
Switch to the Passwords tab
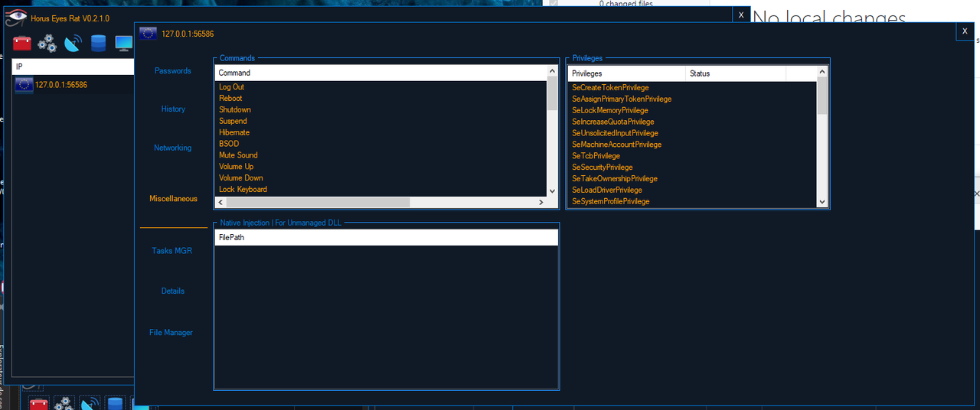173,70
